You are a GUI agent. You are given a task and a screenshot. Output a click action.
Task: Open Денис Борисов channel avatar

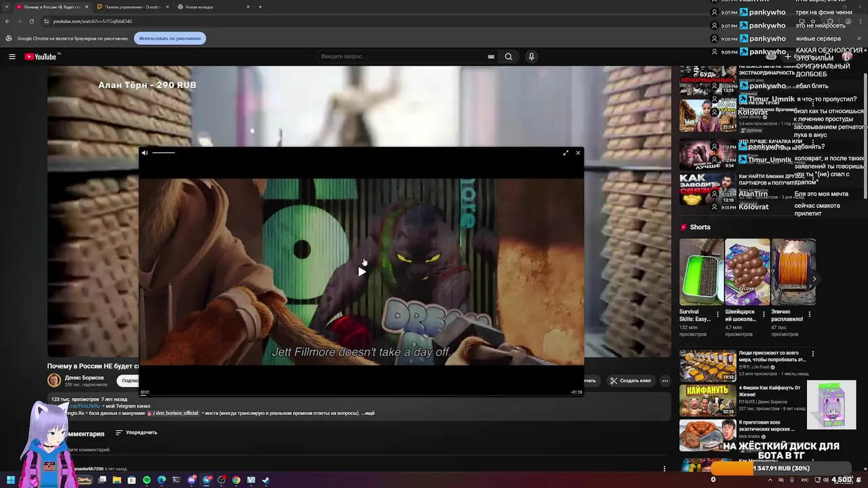(x=54, y=380)
